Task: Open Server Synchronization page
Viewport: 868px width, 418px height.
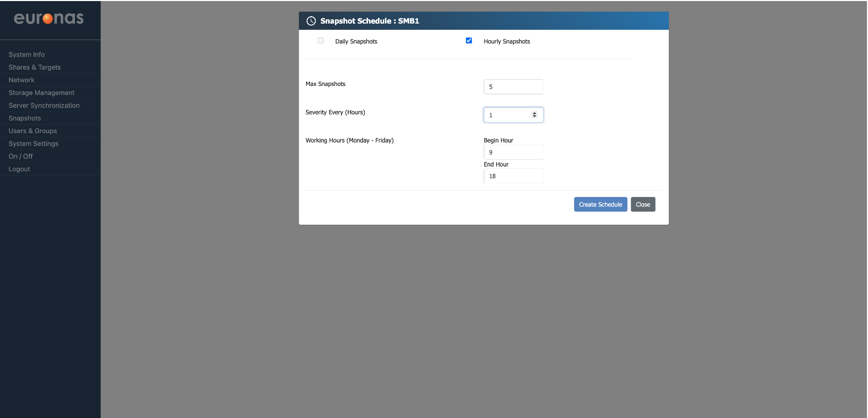Action: [x=44, y=106]
